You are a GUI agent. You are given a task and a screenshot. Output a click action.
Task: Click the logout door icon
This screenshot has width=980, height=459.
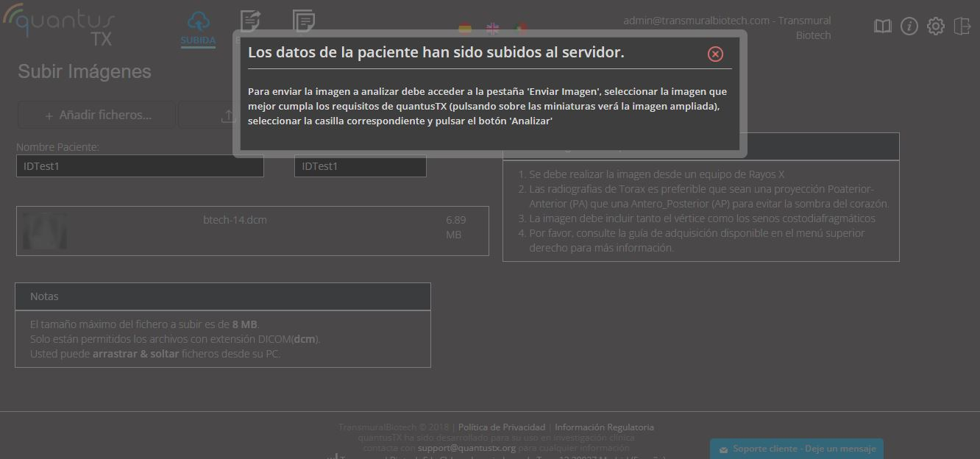(962, 26)
